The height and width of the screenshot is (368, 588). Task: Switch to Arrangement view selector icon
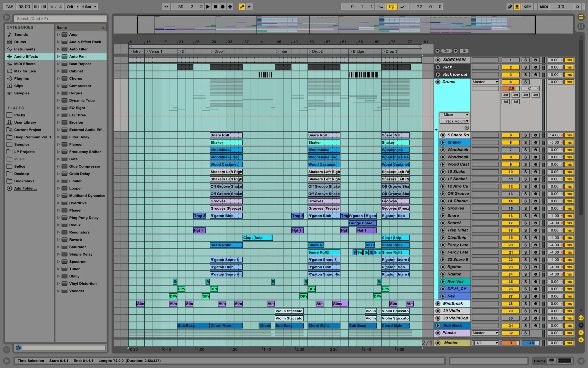[581, 17]
